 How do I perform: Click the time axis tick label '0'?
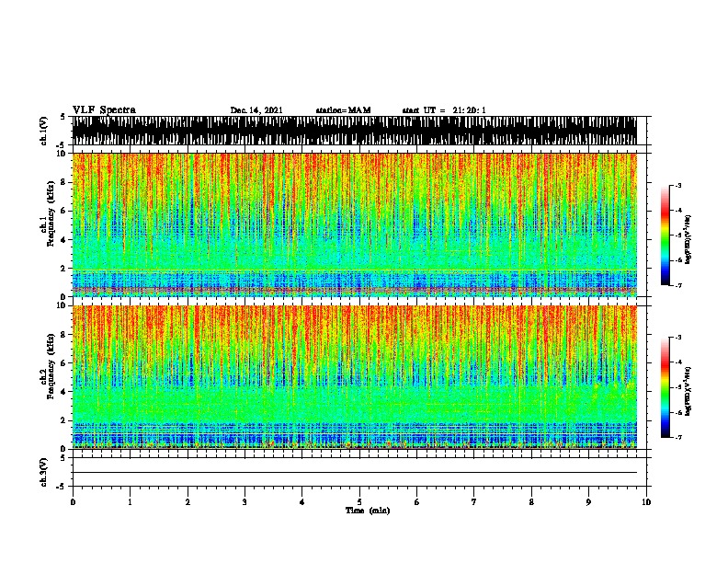pyautogui.click(x=73, y=502)
